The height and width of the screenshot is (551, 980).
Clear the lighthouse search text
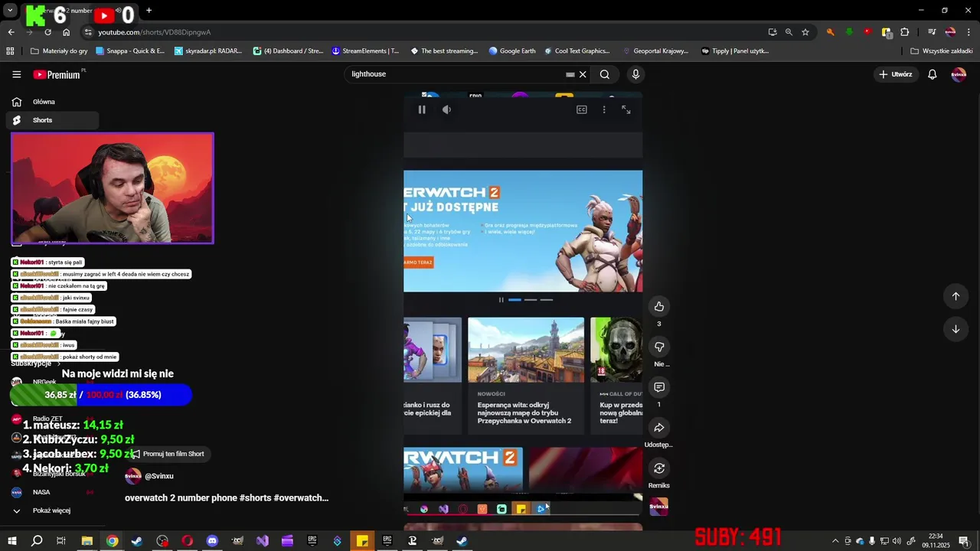[583, 74]
